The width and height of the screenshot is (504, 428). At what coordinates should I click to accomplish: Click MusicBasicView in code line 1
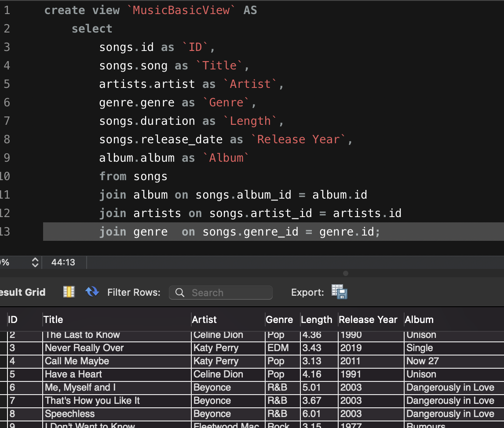tap(181, 10)
